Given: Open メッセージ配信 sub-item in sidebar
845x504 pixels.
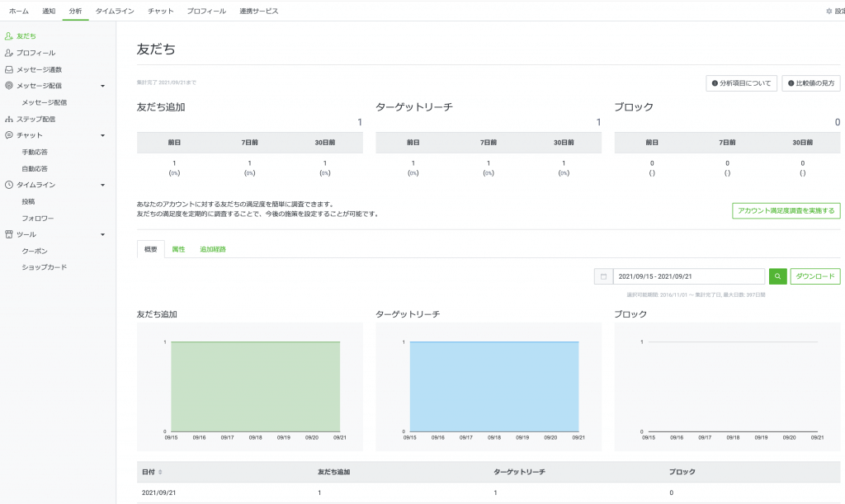Looking at the screenshot, I should point(45,102).
